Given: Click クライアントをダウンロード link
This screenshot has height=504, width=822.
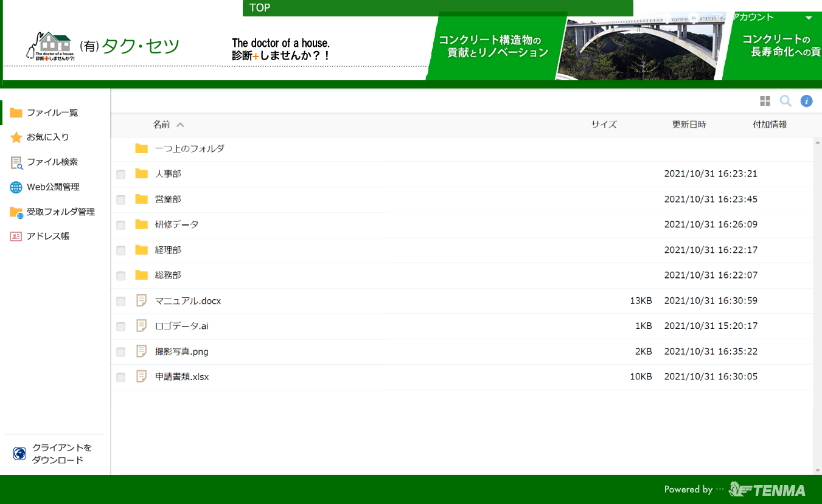Looking at the screenshot, I should click(61, 454).
